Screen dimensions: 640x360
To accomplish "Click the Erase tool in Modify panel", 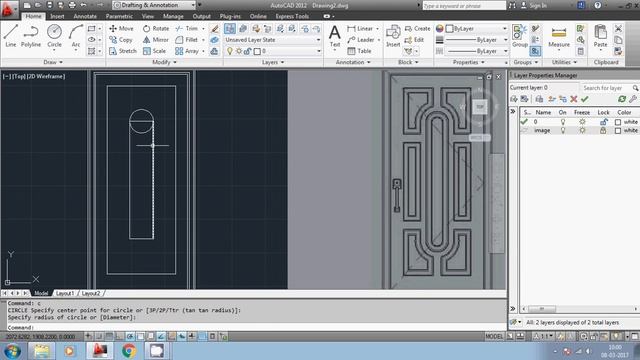I will 214,29.
